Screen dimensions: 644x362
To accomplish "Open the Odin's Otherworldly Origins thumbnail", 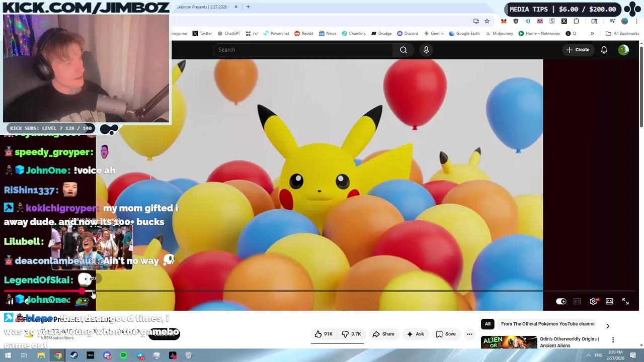I will (x=509, y=342).
